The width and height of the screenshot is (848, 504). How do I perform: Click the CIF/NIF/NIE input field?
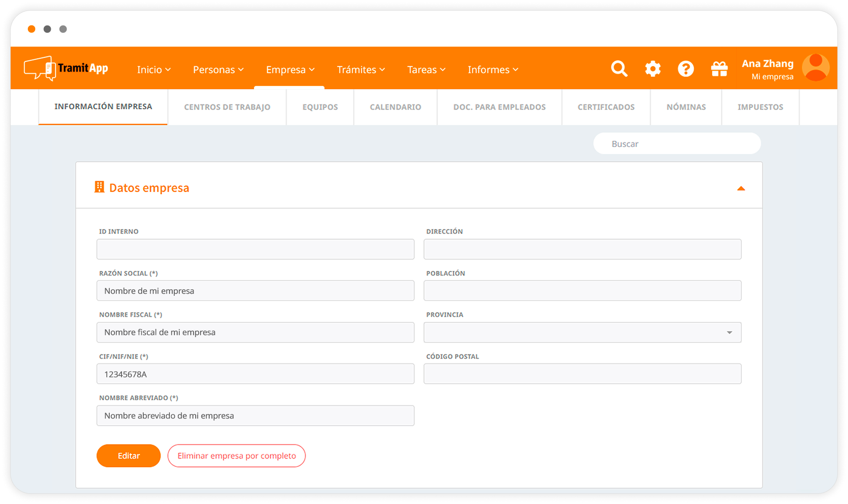[255, 374]
